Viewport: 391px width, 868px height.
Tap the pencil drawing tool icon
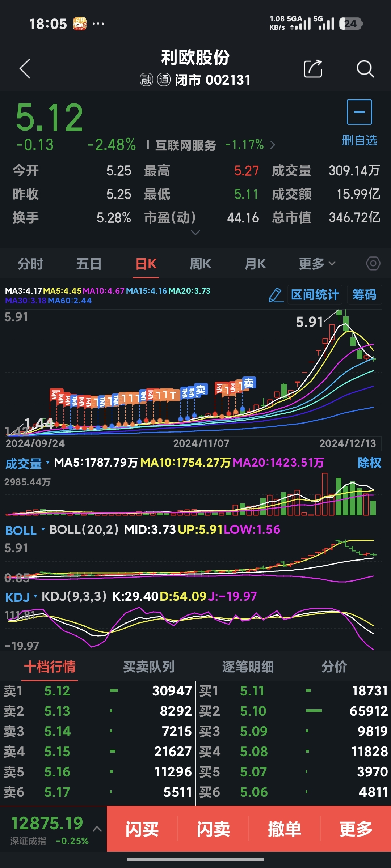click(x=276, y=295)
